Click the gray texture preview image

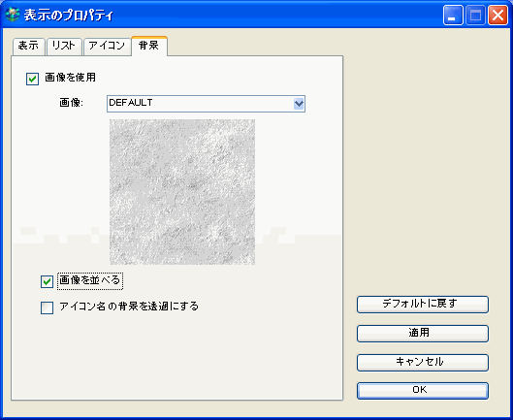coord(182,192)
